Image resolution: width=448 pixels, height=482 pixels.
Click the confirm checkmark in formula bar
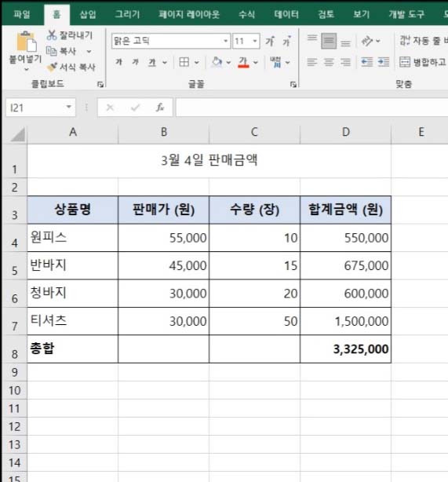pos(135,108)
